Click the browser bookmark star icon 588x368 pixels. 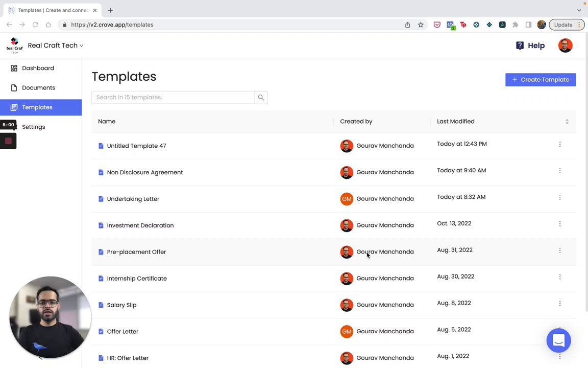421,25
